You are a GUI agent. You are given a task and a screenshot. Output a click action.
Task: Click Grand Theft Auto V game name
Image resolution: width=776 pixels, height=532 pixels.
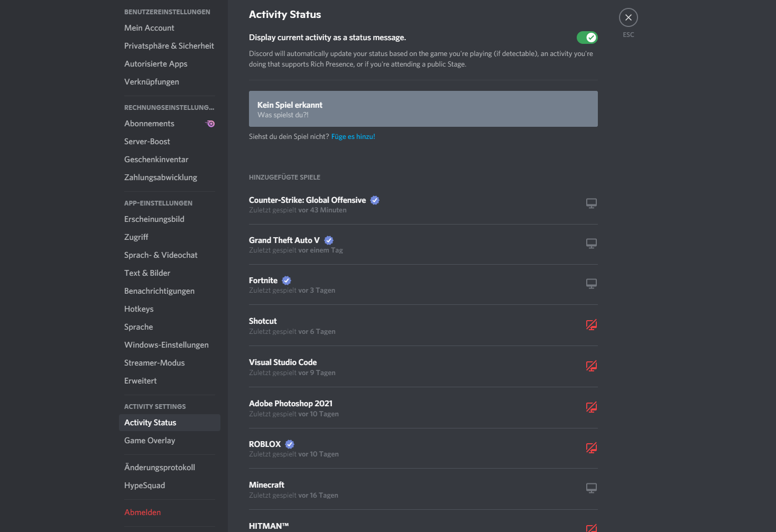click(x=284, y=240)
